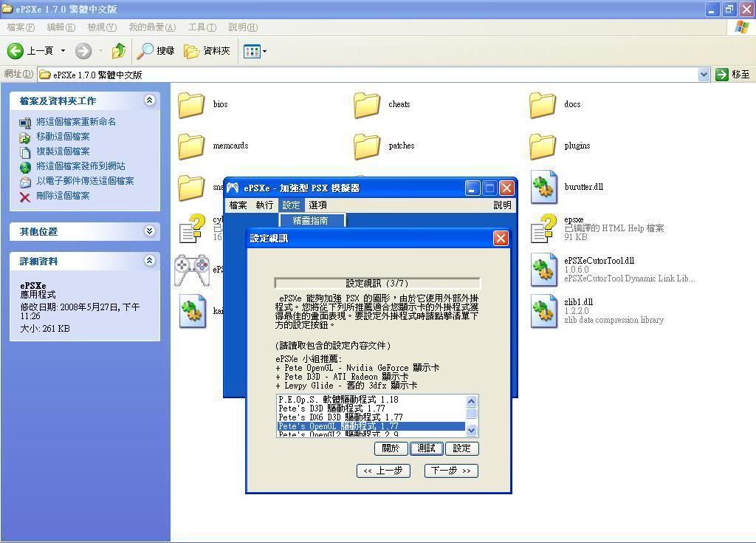Image resolution: width=756 pixels, height=543 pixels.
Task: Click the 將這個檔案重新命名 link
Action: (76, 122)
